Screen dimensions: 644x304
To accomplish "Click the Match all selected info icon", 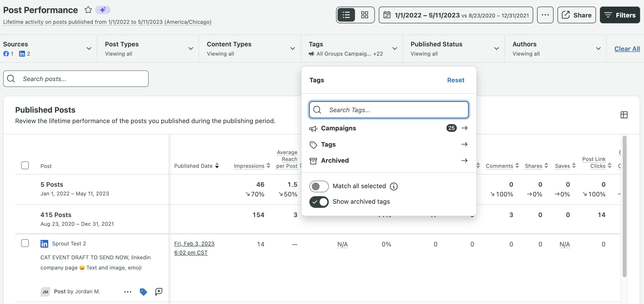I will (x=394, y=186).
